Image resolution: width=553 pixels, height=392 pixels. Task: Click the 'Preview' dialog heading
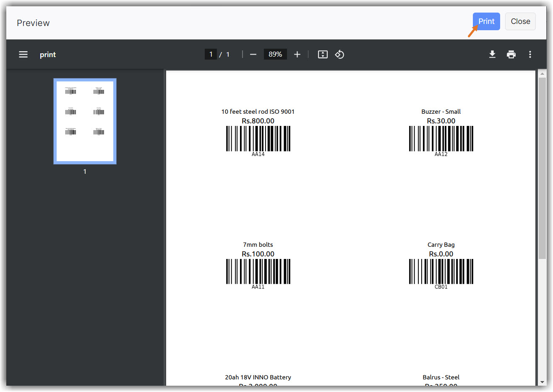tap(33, 23)
